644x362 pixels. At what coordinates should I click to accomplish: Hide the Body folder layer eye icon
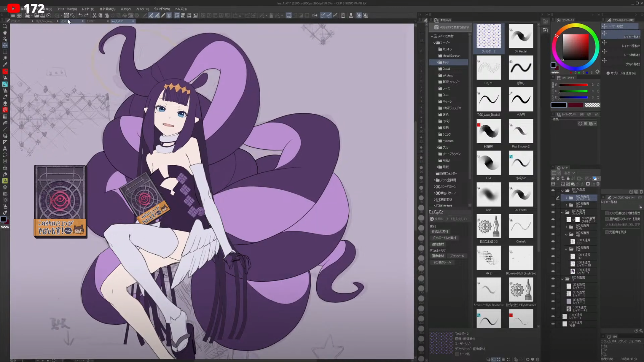(553, 227)
